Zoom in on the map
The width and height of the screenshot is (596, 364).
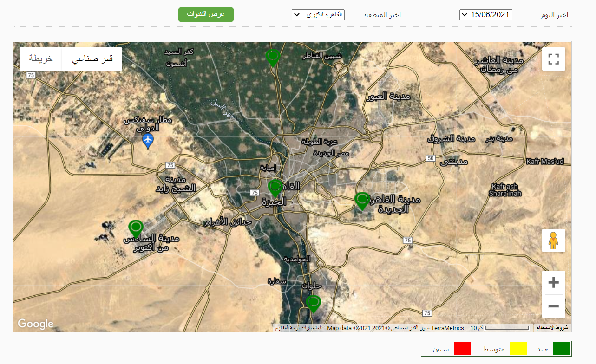(553, 283)
